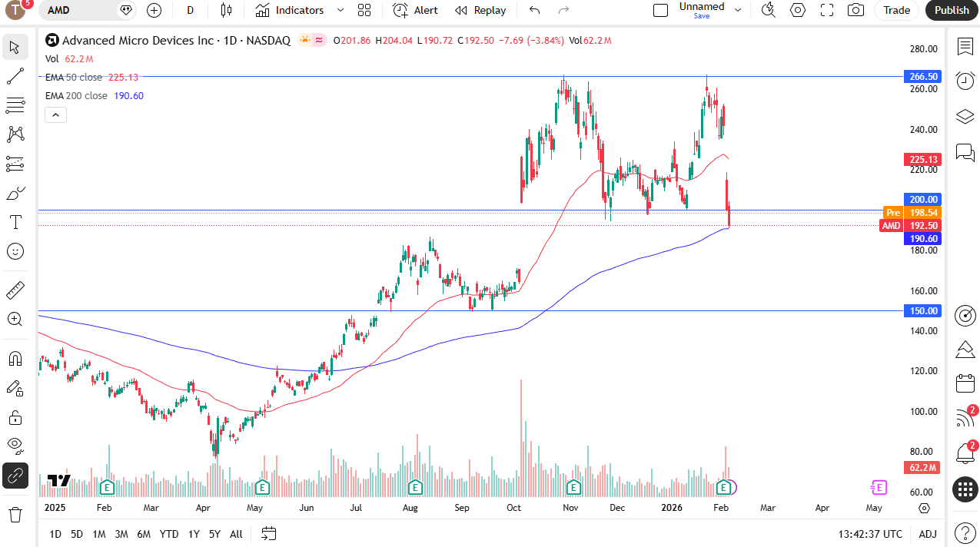Image resolution: width=980 pixels, height=547 pixels.
Task: Click the Trade button
Action: (896, 10)
